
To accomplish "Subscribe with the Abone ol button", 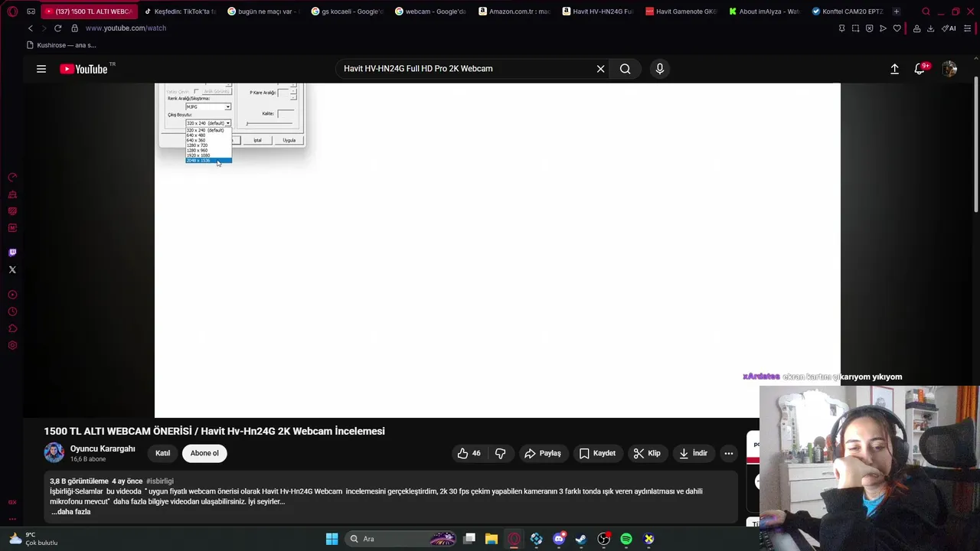I will click(204, 453).
